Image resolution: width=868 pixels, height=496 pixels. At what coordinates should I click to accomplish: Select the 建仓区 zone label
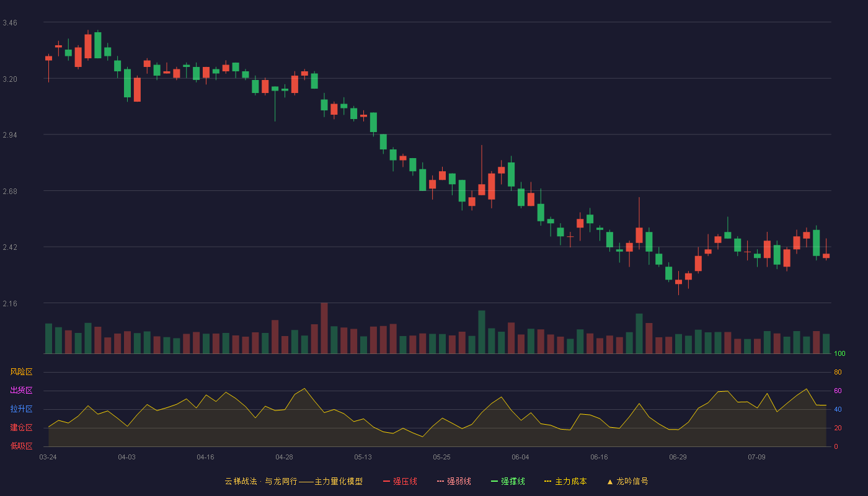(x=21, y=428)
